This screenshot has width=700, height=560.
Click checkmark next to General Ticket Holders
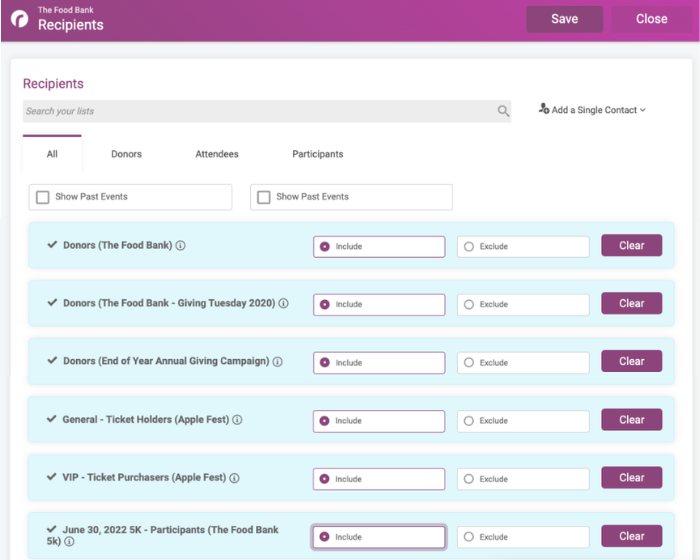click(x=51, y=418)
